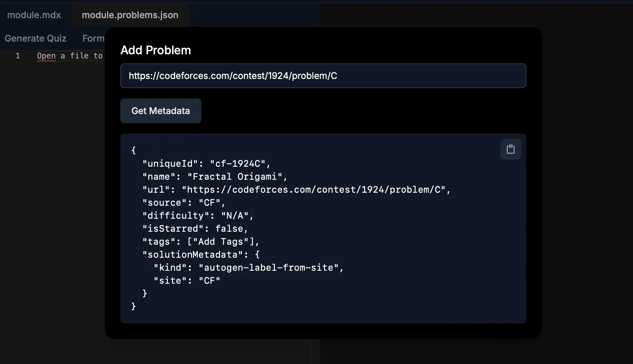Click the Form toolbar item
The height and width of the screenshot is (364, 633).
tap(93, 38)
